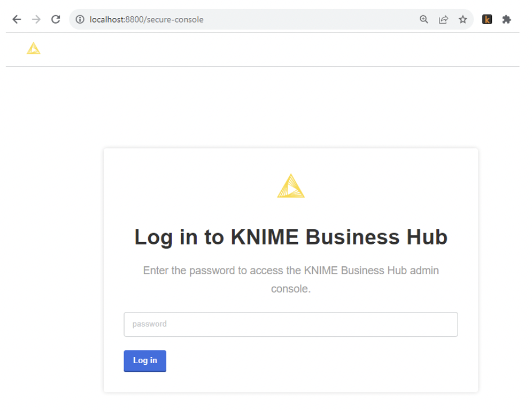Viewport: 532px width, 411px height.
Task: Submit with the Log in button
Action: [x=145, y=361]
